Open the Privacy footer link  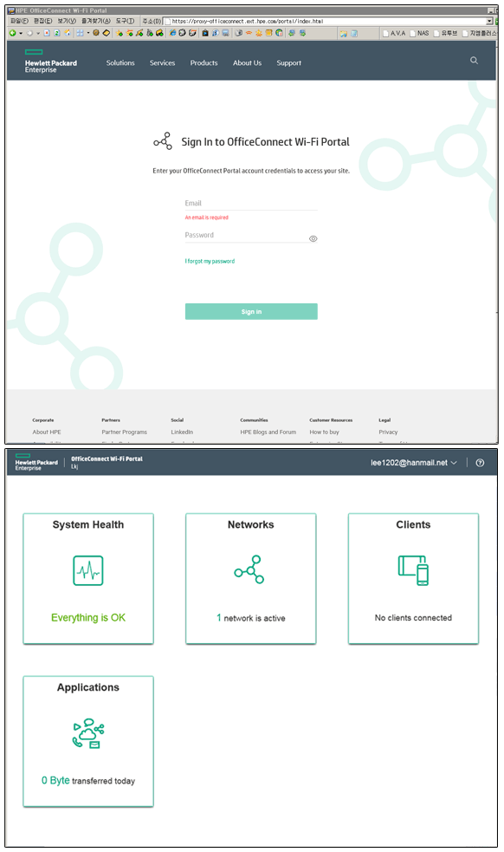click(388, 432)
